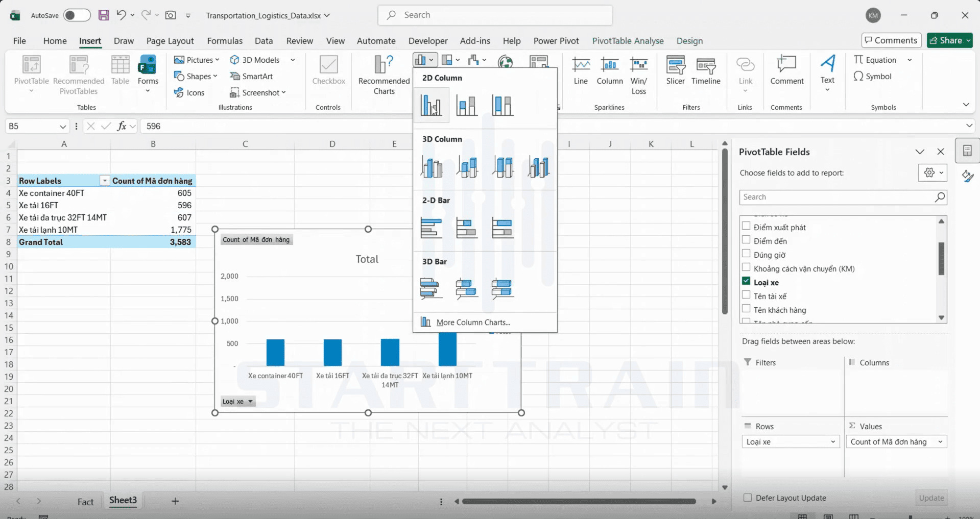Select the Clustered Column 2D chart

tap(432, 105)
